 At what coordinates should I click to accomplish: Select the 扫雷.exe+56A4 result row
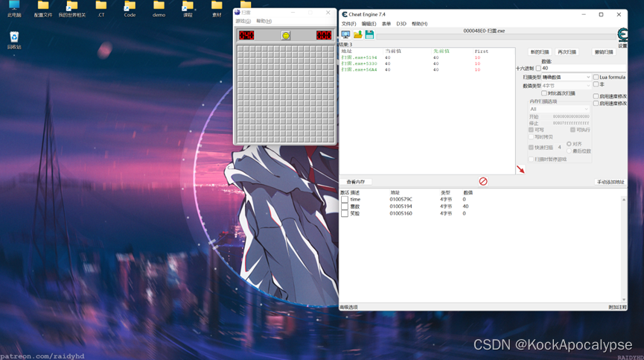[x=427, y=70]
